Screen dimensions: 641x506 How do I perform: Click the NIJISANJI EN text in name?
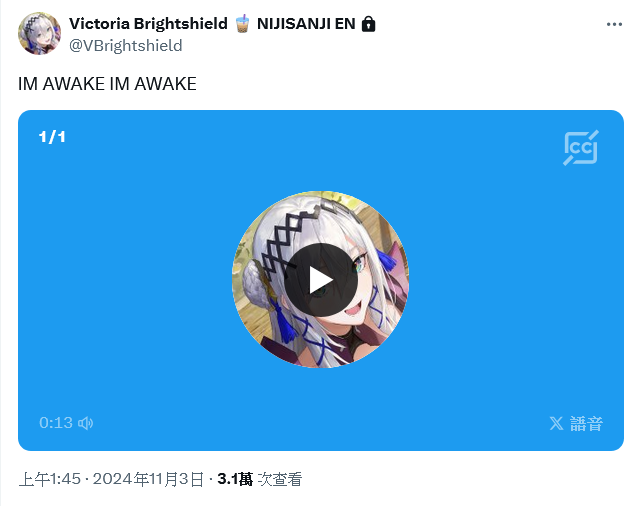[306, 24]
